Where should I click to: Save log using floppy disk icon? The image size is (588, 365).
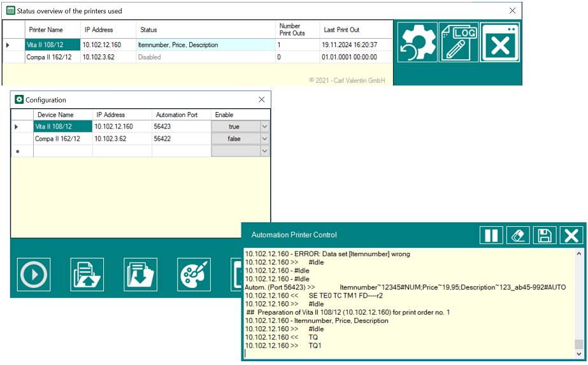[545, 235]
